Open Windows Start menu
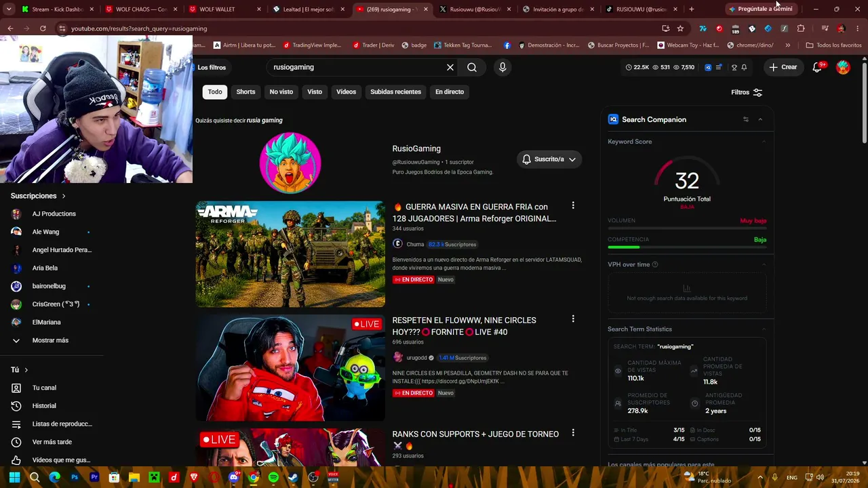Screen dimensions: 868x488 click(14, 477)
